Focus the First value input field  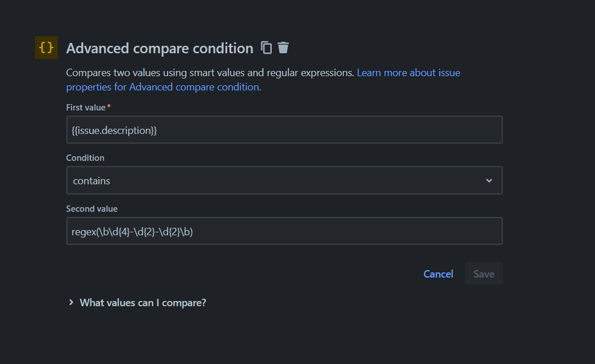pyautogui.click(x=284, y=130)
